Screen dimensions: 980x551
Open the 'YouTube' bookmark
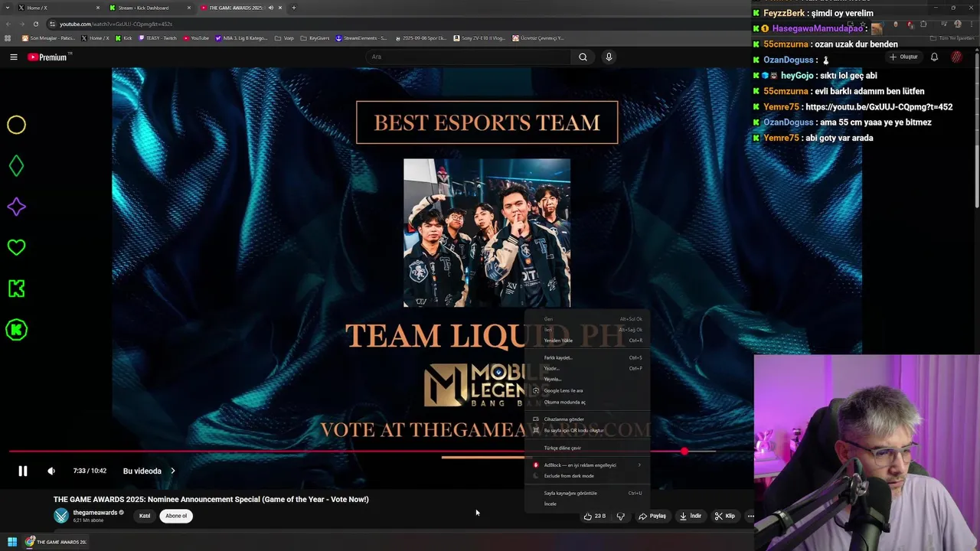[196, 37]
